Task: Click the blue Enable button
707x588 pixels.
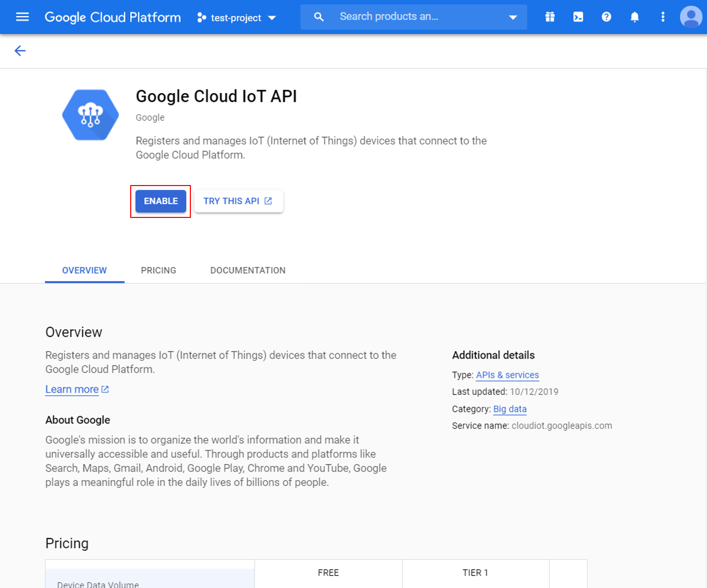Action: (x=161, y=201)
